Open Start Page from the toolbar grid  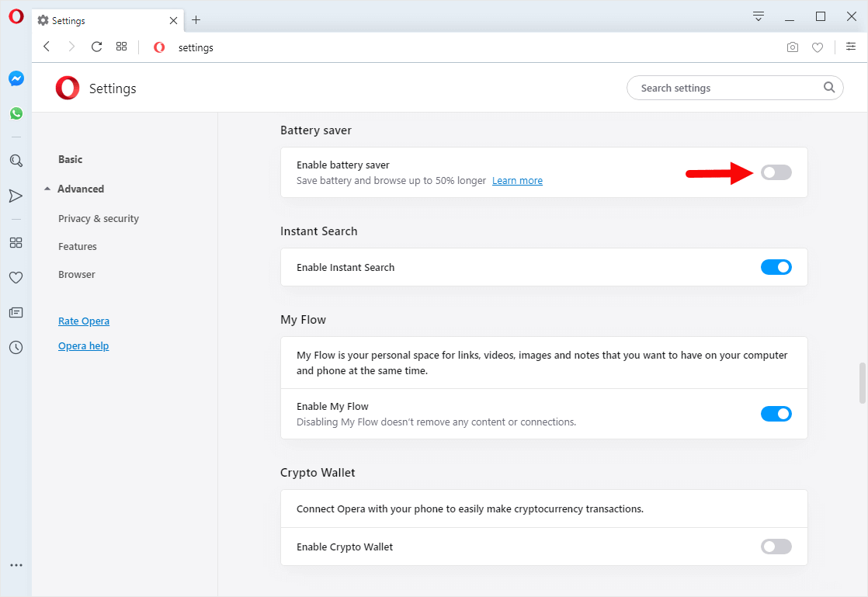[x=122, y=47]
